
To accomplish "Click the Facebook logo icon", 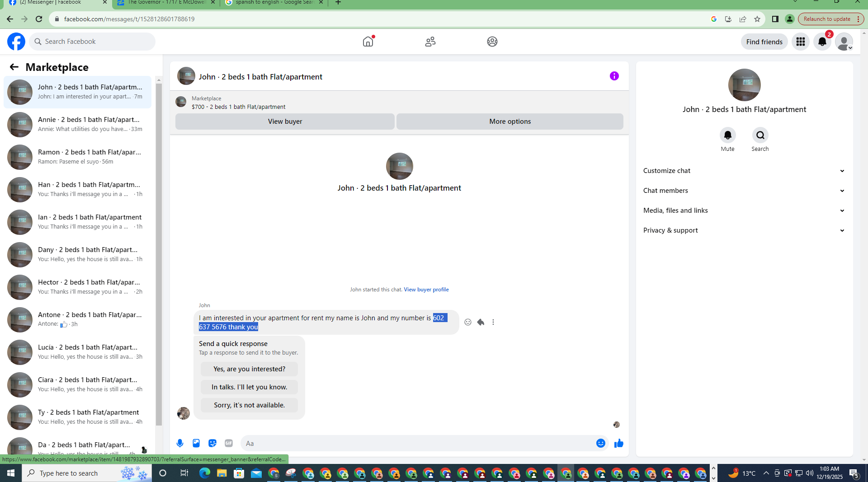I will 16,42.
